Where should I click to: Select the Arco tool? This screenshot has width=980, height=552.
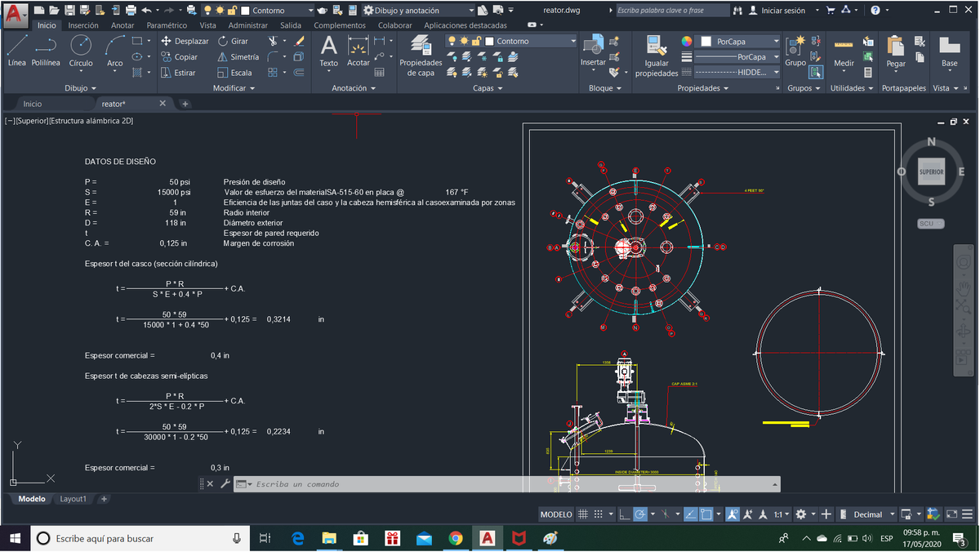pos(115,51)
